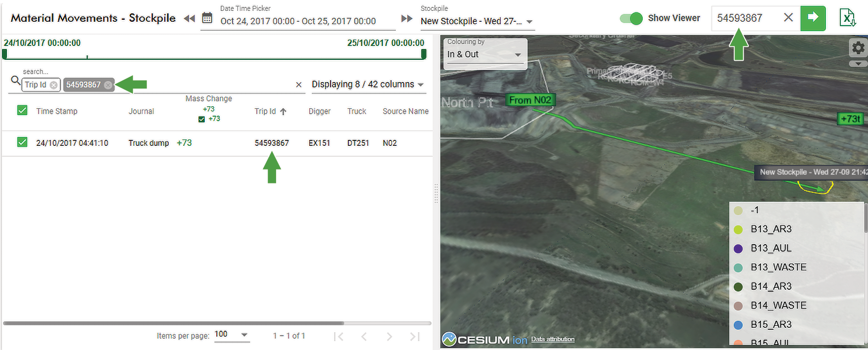Sort by the Mass Change column header

point(209,99)
